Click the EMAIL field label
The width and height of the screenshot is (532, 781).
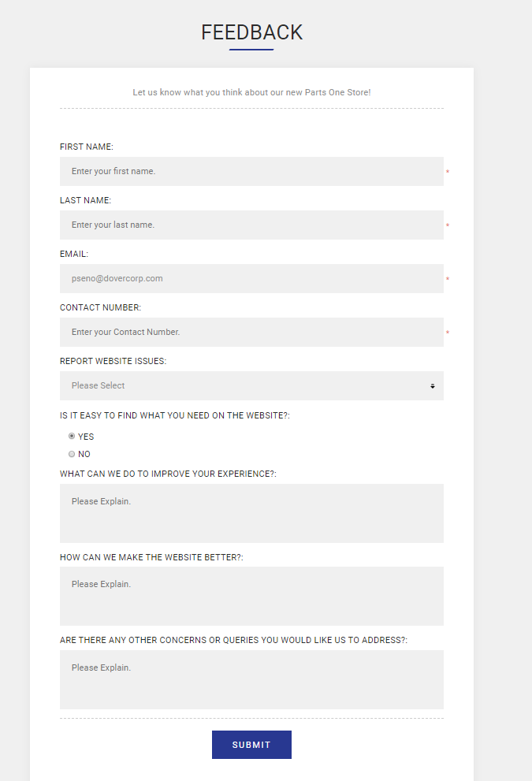(x=74, y=254)
